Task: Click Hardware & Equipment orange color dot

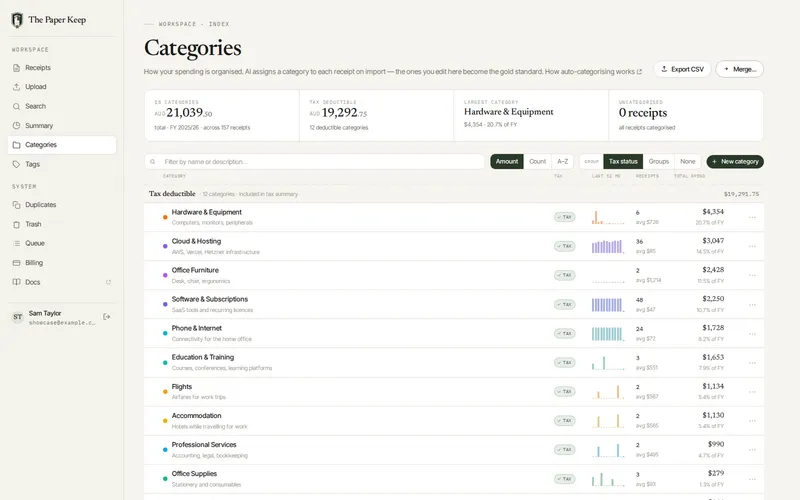Action: pos(165,217)
